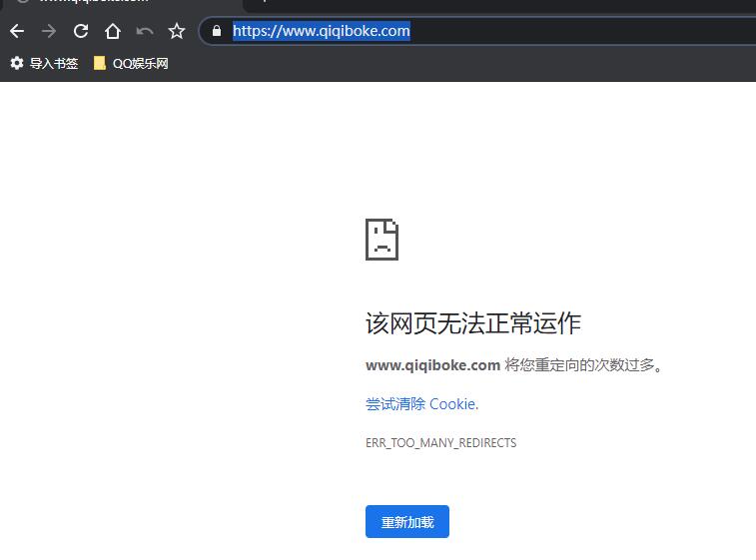Click the 该网页无法正常运作 heading
Image resolution: width=756 pixels, height=560 pixels.
tap(473, 323)
